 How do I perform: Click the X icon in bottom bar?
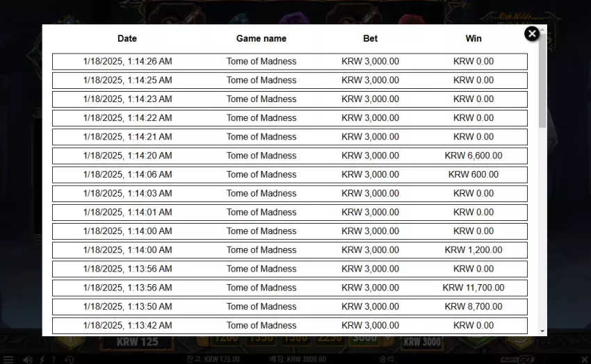[x=584, y=359]
